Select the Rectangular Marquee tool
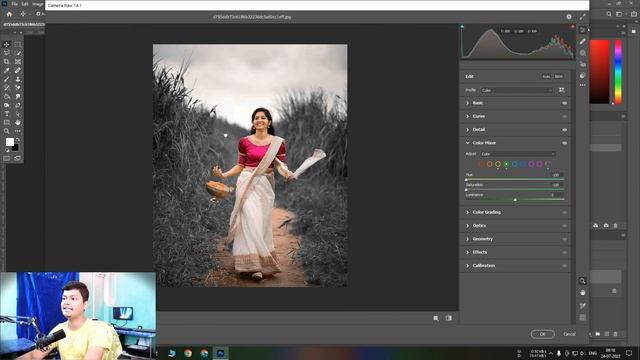 click(18, 44)
